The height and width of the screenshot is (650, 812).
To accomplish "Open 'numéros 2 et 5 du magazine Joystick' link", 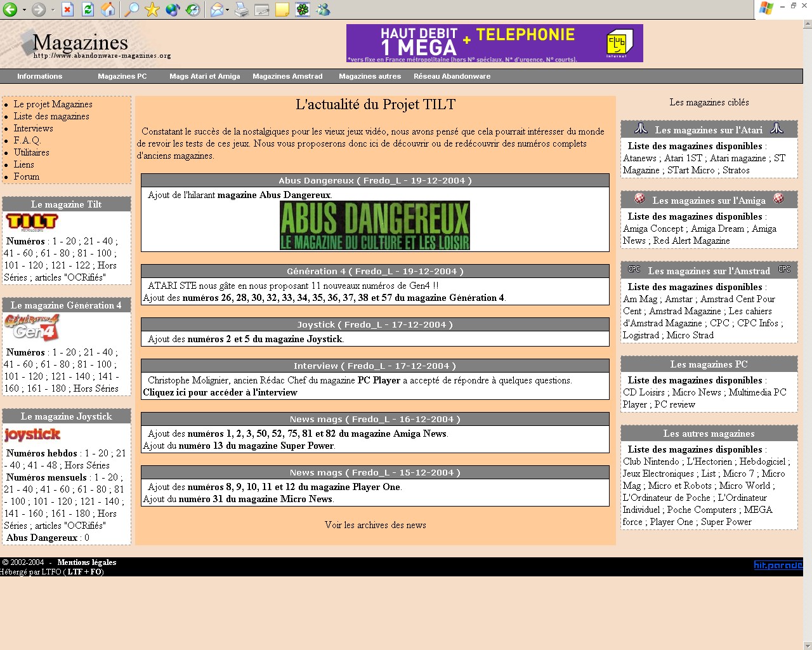I will click(x=265, y=339).
